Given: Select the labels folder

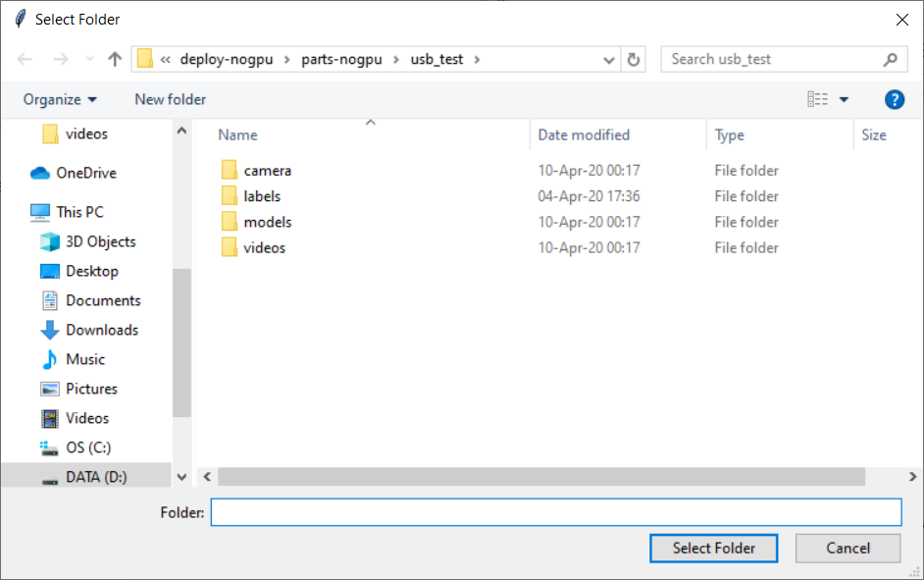Looking at the screenshot, I should coord(262,196).
